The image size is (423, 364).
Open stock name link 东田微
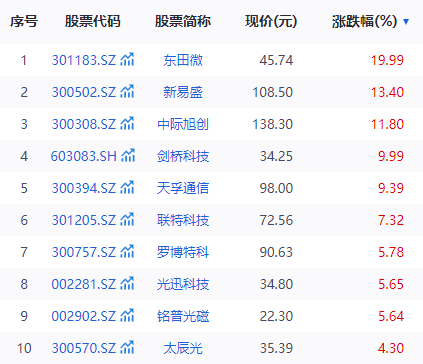183,60
